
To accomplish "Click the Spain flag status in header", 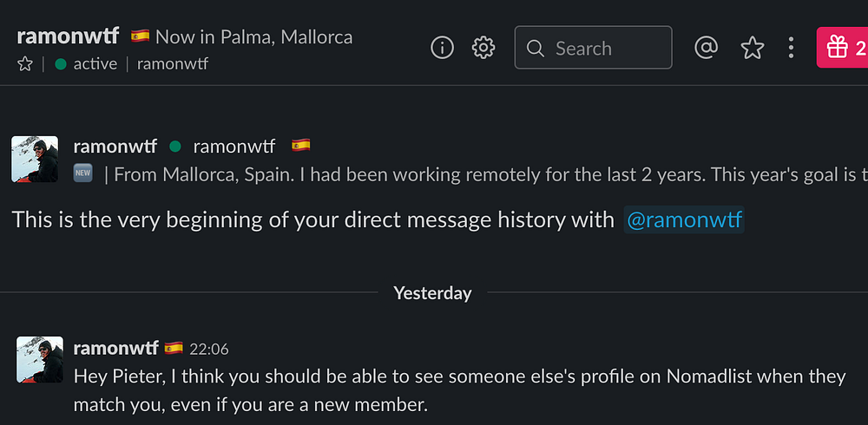I will 140,36.
